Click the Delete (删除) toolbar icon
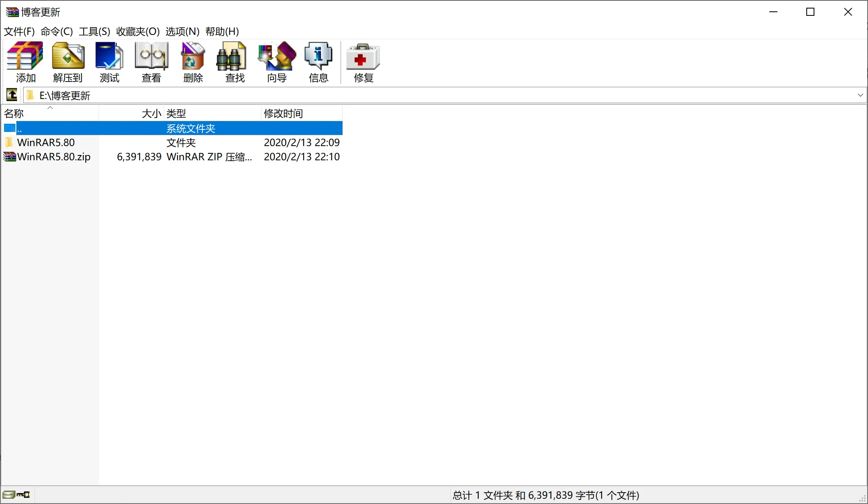 coord(193,56)
